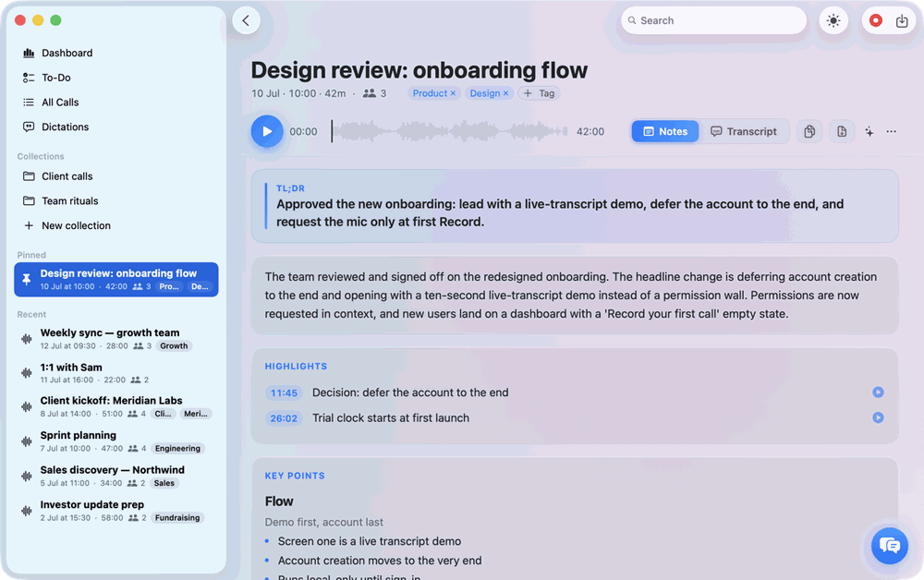Toggle light/dark theme sun icon
This screenshot has height=580, width=924.
[833, 20]
